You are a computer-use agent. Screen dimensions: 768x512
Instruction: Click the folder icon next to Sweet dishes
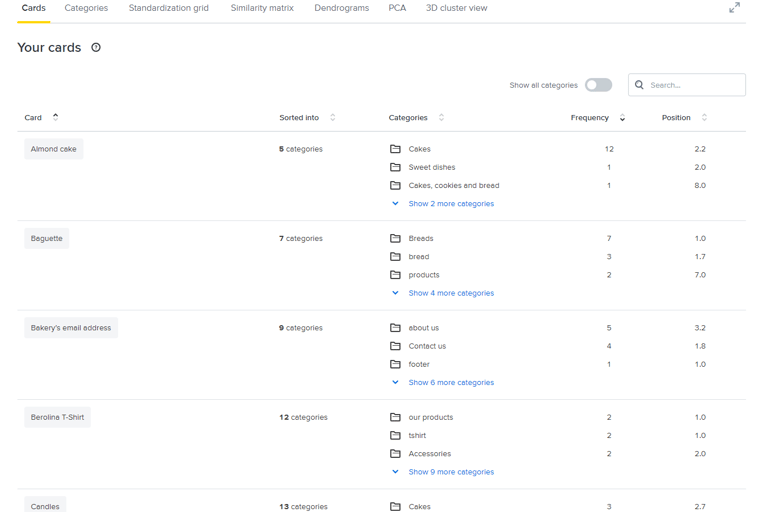[x=395, y=167]
